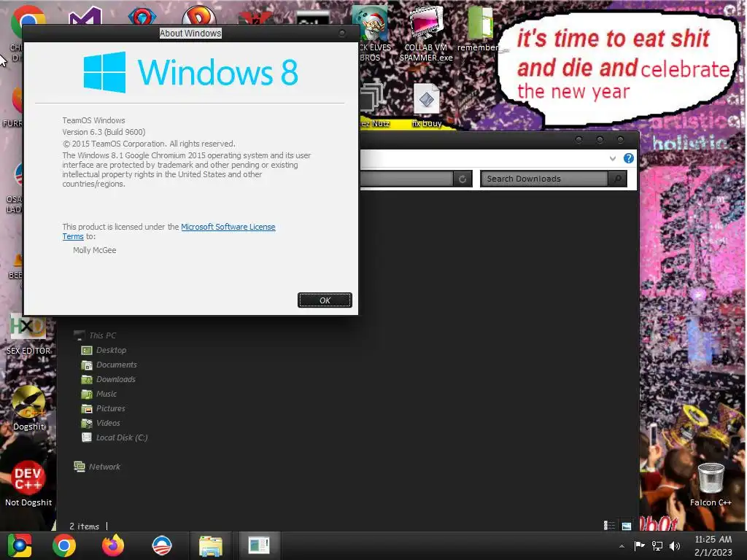Select Network in Explorer navigation pane
This screenshot has height=560, width=747.
click(x=97, y=467)
